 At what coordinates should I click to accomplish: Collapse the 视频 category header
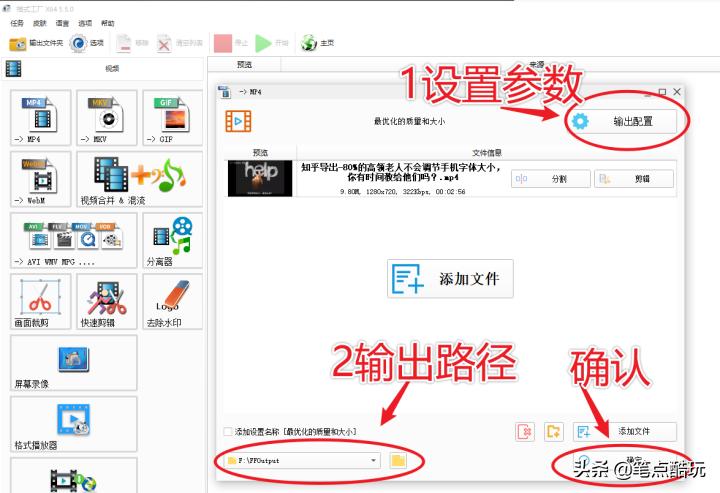102,68
